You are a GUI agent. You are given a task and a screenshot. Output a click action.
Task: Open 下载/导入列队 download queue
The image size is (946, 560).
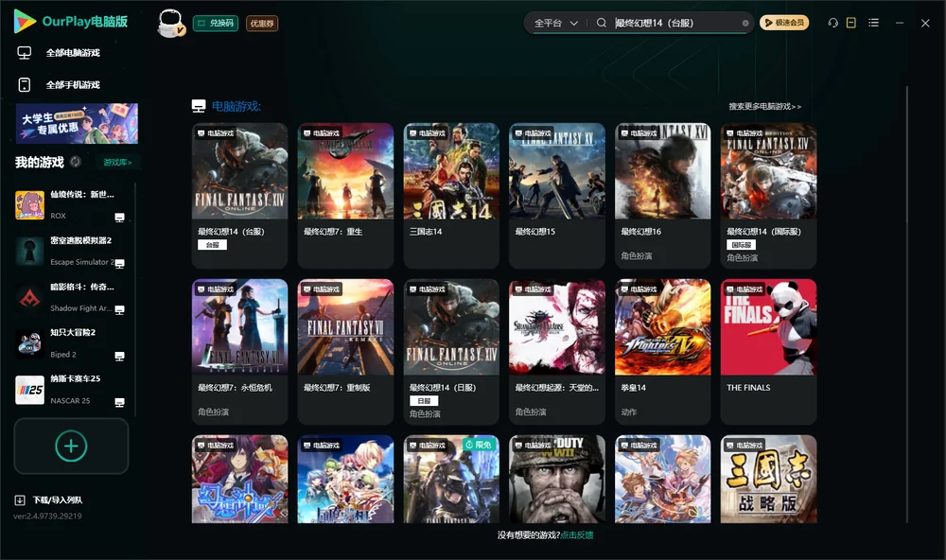(49, 499)
